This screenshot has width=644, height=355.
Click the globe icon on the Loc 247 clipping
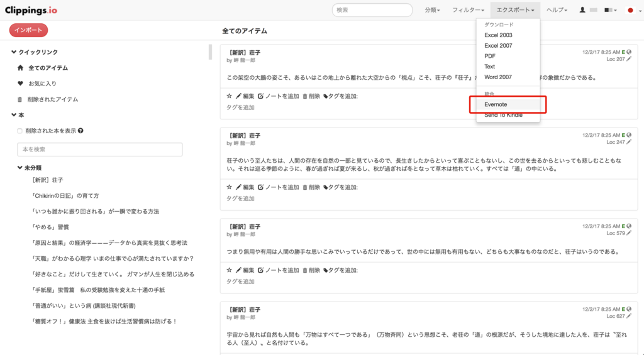[x=629, y=135]
